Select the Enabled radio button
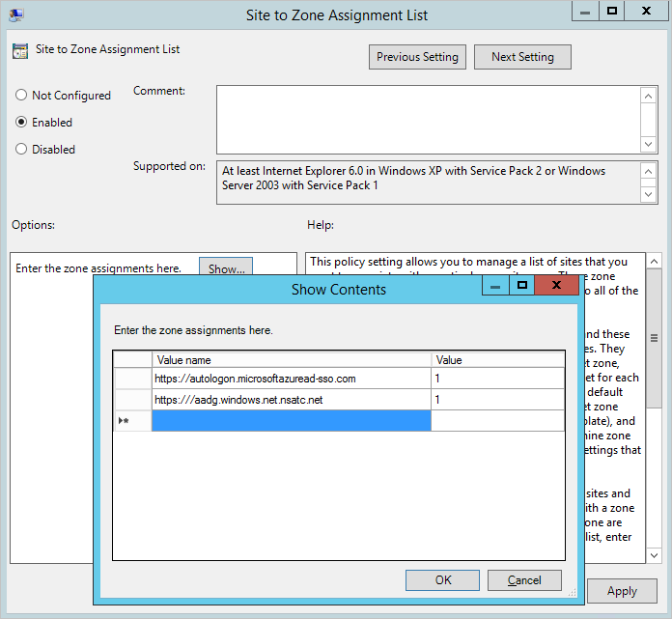The image size is (672, 619). (x=21, y=122)
